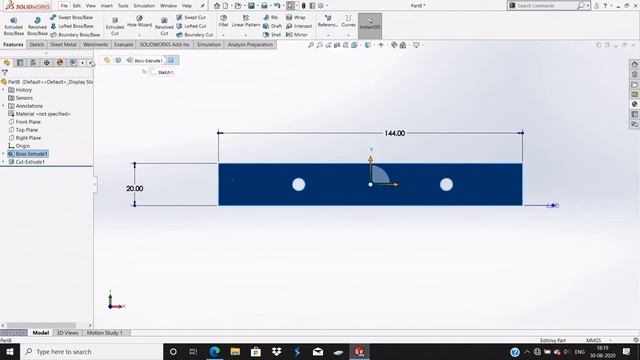Open Windows Start menu
Screen dimensions: 640x360
[10, 351]
